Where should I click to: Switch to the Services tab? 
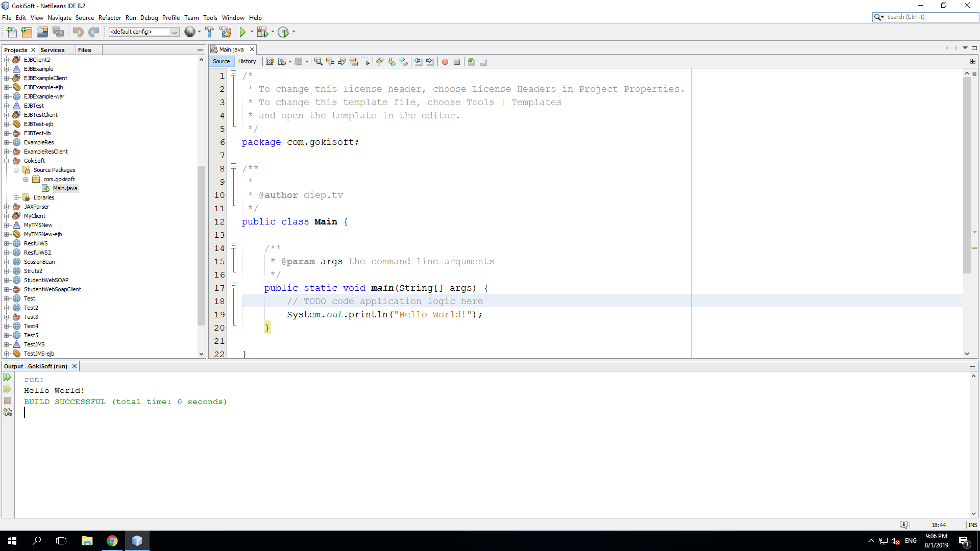tap(53, 50)
